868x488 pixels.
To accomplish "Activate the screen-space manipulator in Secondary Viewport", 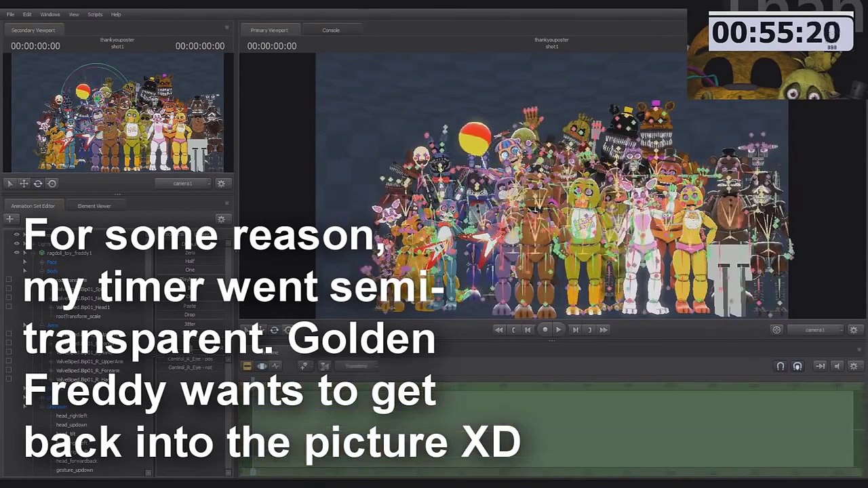I will (x=52, y=184).
